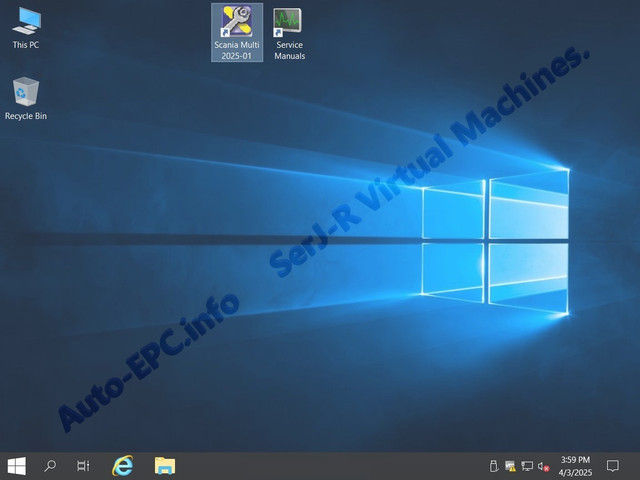
Task: Launch Internet Explorer from the taskbar
Action: click(123, 466)
